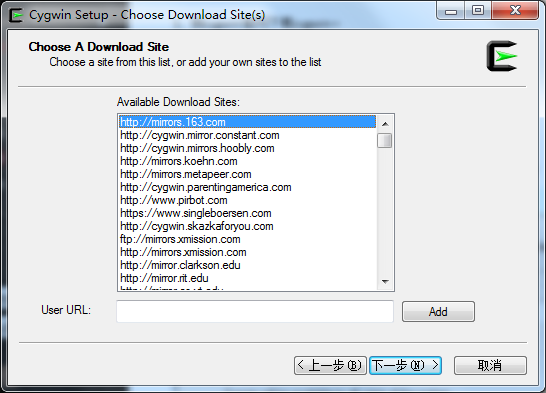546x393 pixels.
Task: Click the list scrollbar down arrow
Action: pyautogui.click(x=385, y=281)
